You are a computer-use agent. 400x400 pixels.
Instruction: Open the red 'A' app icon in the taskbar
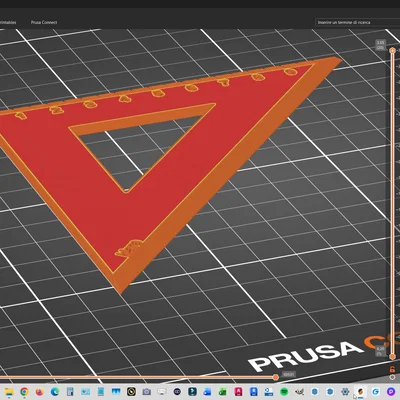238,391
